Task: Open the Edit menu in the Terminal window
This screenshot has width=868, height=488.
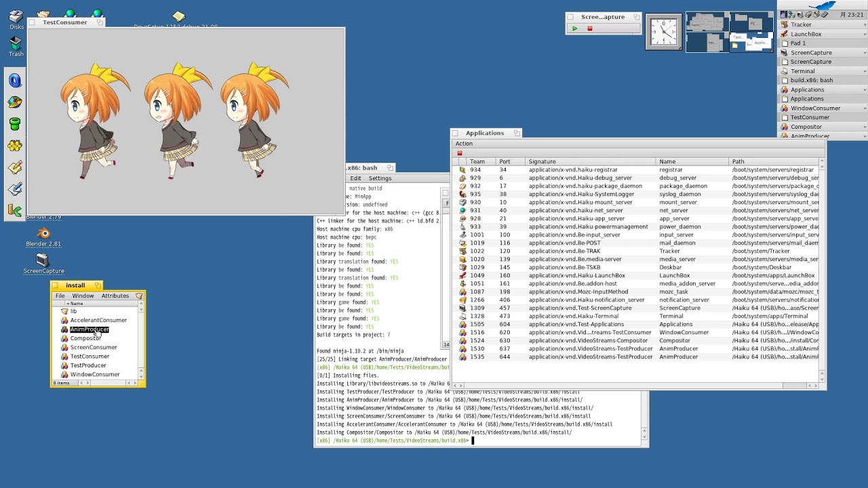Action: click(355, 178)
